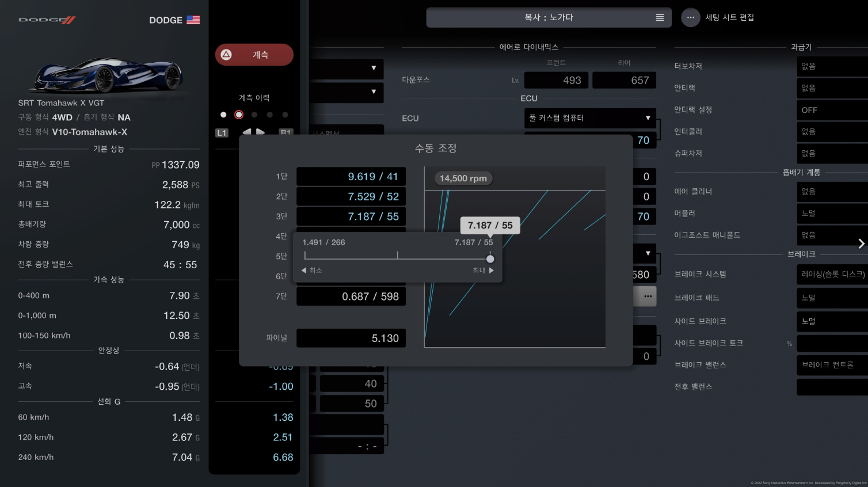This screenshot has width=868, height=487.
Task: Open 인터쿨러 setting field
Action: tap(832, 132)
